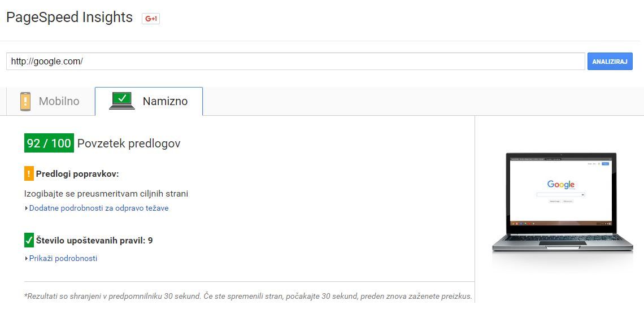Click the laptop screenshot preview image
Image resolution: width=644 pixels, height=309 pixels.
click(x=561, y=203)
